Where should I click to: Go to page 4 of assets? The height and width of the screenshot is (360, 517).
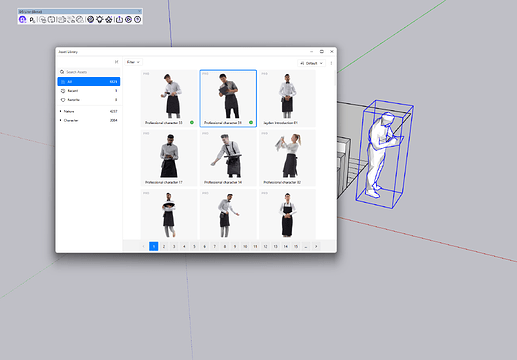184,246
